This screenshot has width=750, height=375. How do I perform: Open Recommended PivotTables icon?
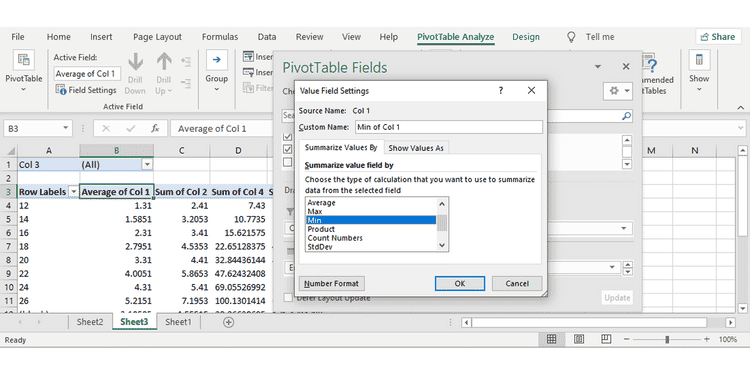pyautogui.click(x=651, y=64)
